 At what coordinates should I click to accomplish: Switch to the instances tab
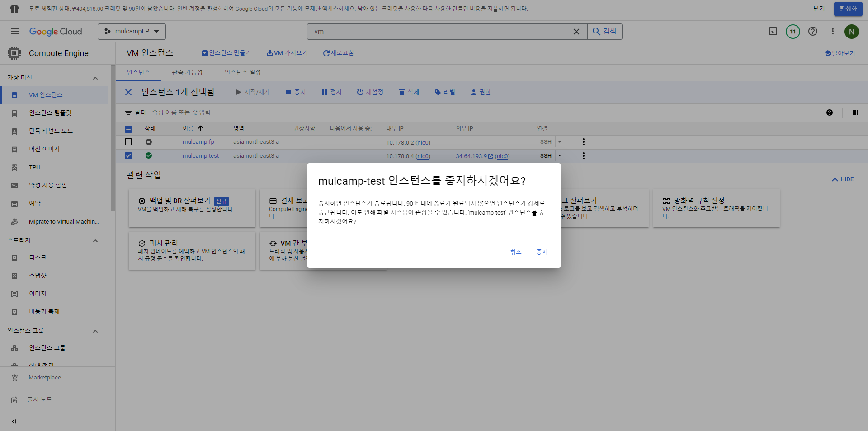click(x=138, y=72)
